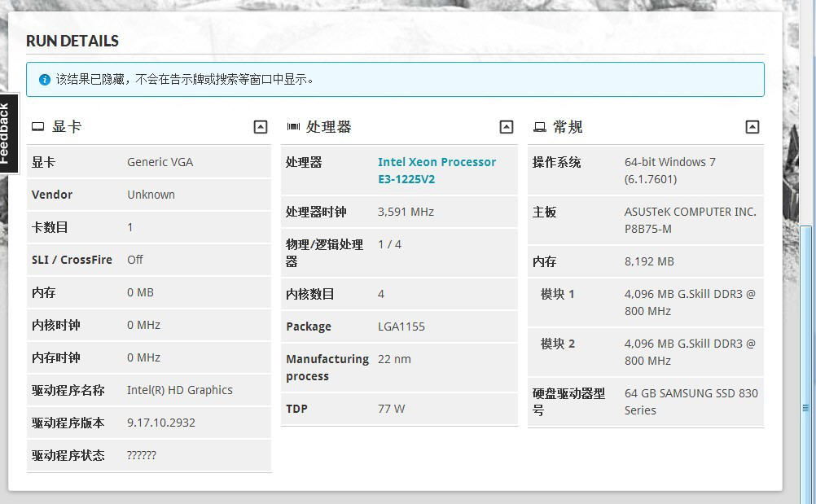The width and height of the screenshot is (816, 504).
Task: Click the CPU chip icon beside 处理器
Action: [293, 127]
